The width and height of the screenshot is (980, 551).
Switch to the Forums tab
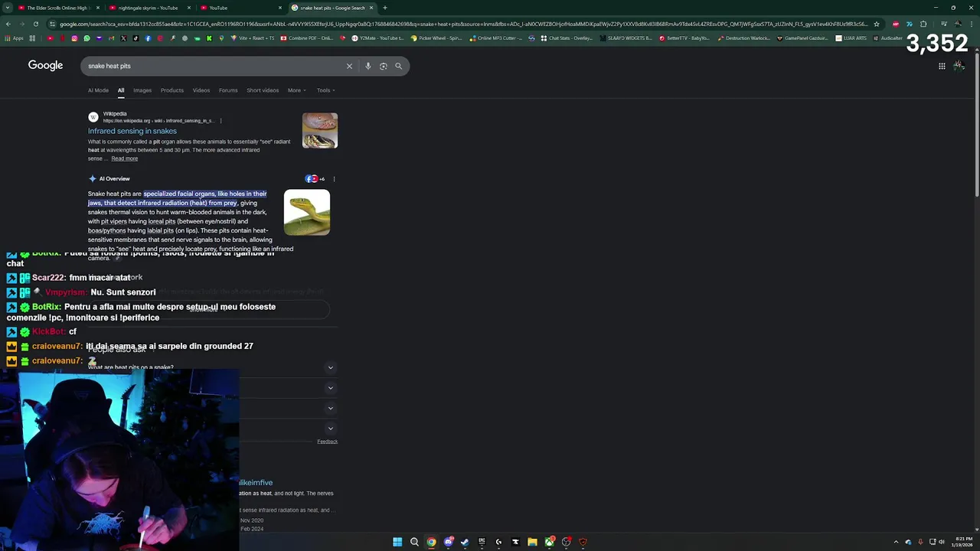(x=228, y=90)
